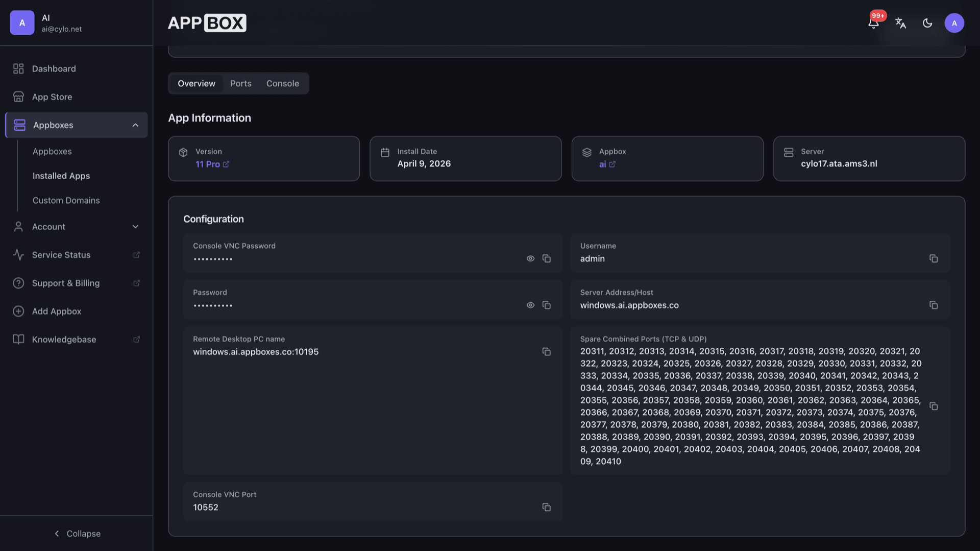This screenshot has width=980, height=551.
Task: Click the Support & Billing external link icon
Action: point(137,283)
